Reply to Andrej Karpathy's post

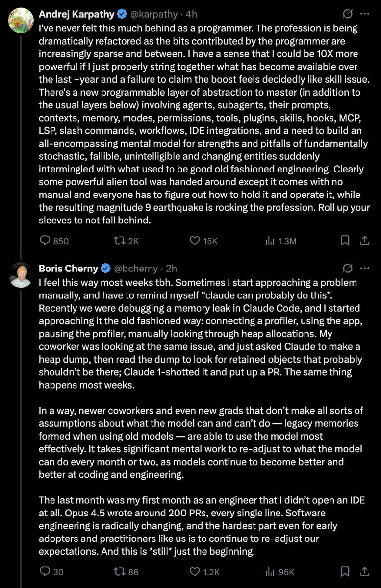tap(45, 241)
